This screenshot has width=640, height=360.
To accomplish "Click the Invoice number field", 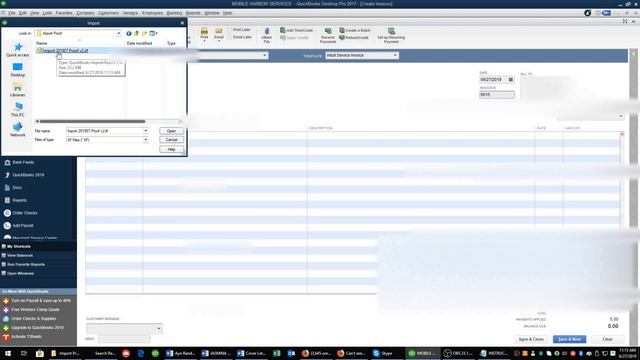I will coord(497,94).
